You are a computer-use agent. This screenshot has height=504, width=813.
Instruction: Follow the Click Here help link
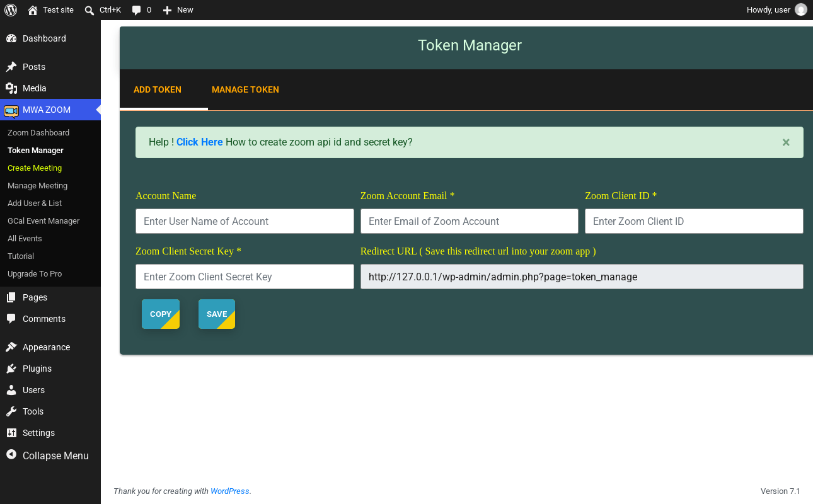coord(200,142)
